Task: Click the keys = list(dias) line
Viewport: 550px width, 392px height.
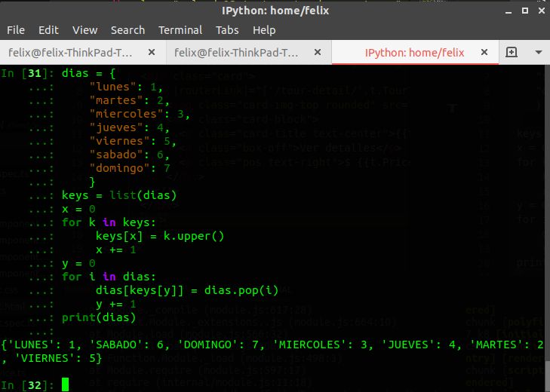Action: pos(119,195)
